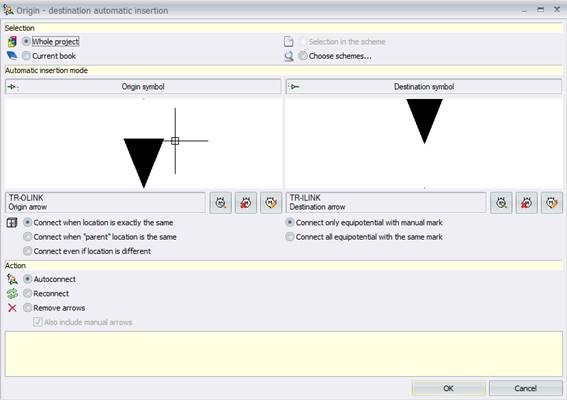The height and width of the screenshot is (400, 567).
Task: Click the red origin symbol remove icon button
Action: click(246, 203)
